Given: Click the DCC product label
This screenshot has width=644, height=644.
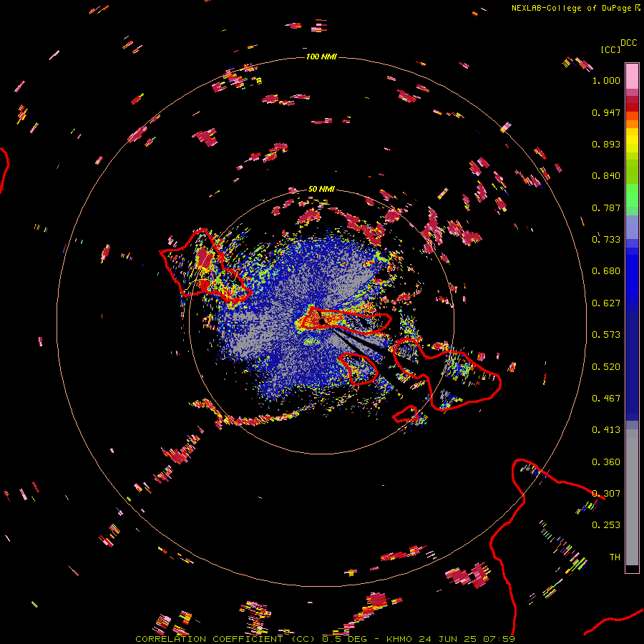Looking at the screenshot, I should pyautogui.click(x=629, y=43).
